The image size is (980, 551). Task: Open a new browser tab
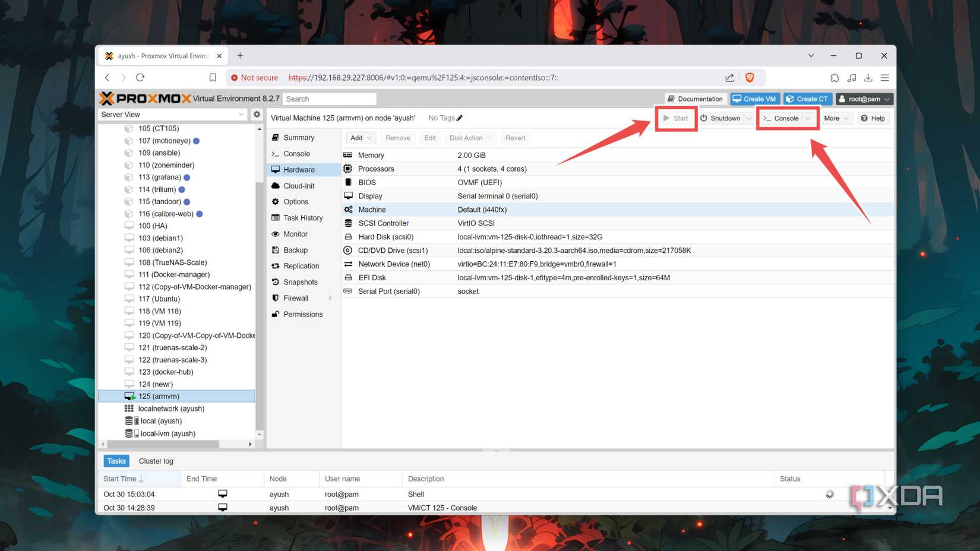tap(240, 56)
